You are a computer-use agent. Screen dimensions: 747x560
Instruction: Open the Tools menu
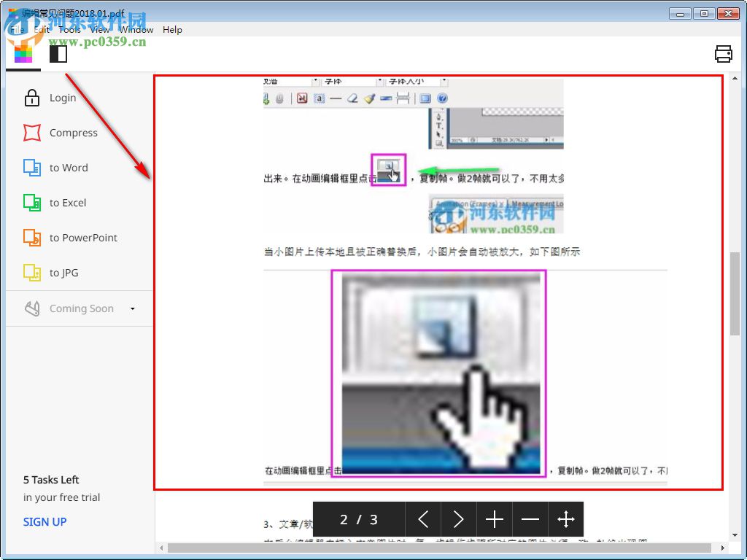69,30
